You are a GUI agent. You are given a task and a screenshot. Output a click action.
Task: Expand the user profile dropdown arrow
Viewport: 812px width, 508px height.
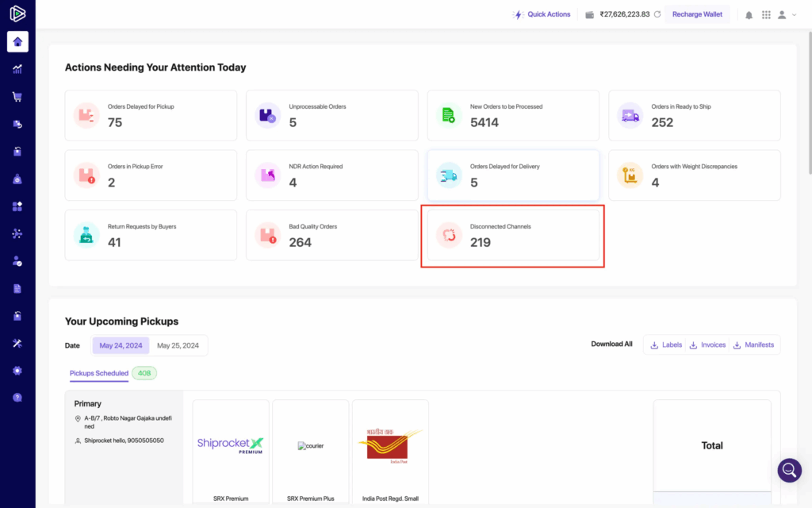pos(795,14)
